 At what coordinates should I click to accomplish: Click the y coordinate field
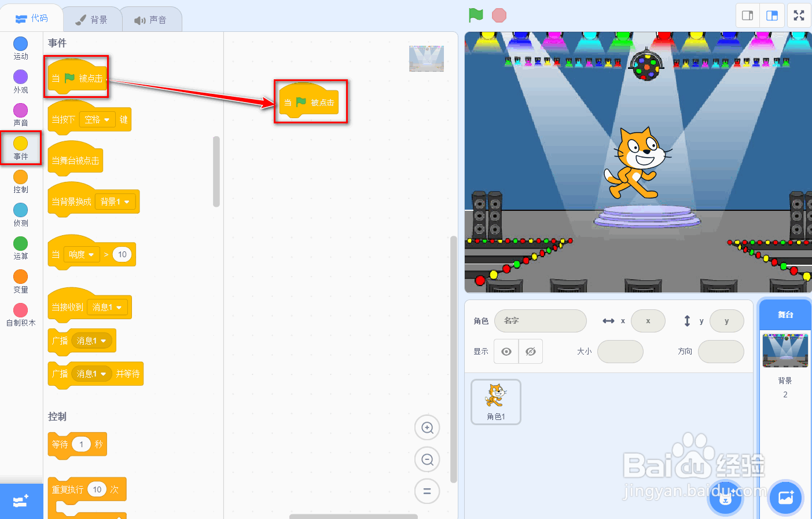(727, 320)
